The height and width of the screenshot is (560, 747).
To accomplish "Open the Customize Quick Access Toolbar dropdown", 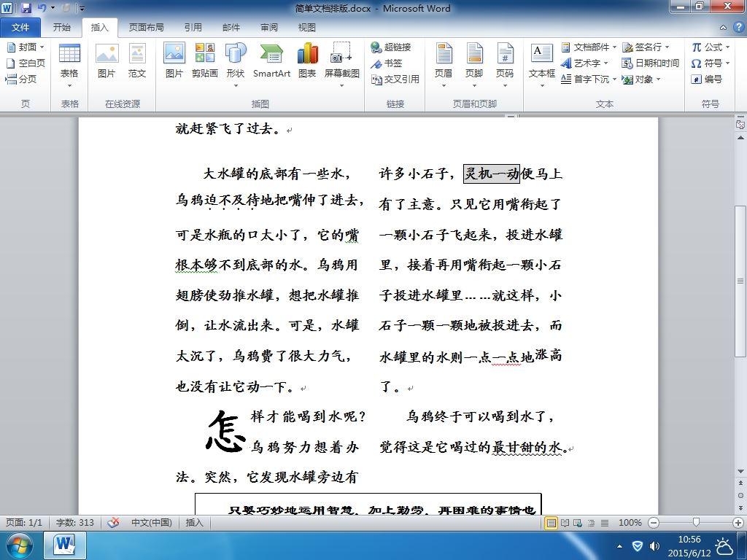I will click(82, 8).
